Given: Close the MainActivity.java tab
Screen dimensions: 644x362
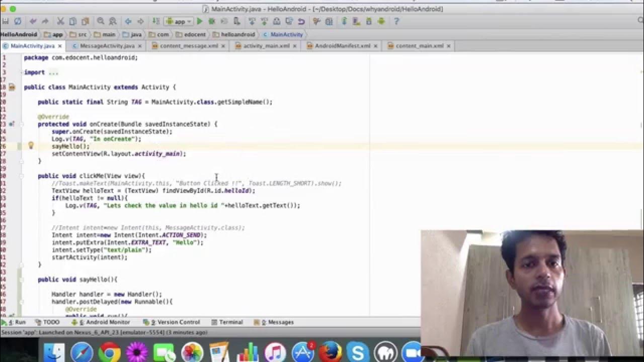Looking at the screenshot, I should click(60, 46).
